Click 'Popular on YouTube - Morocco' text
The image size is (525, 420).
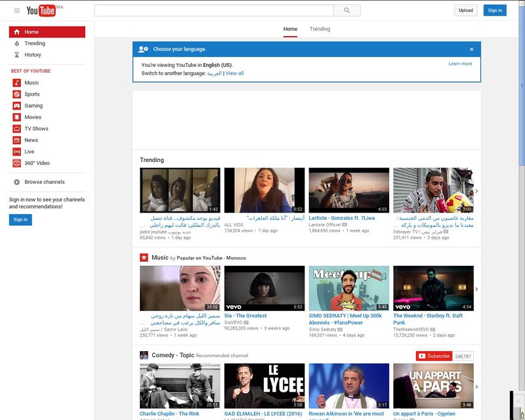[211, 258]
